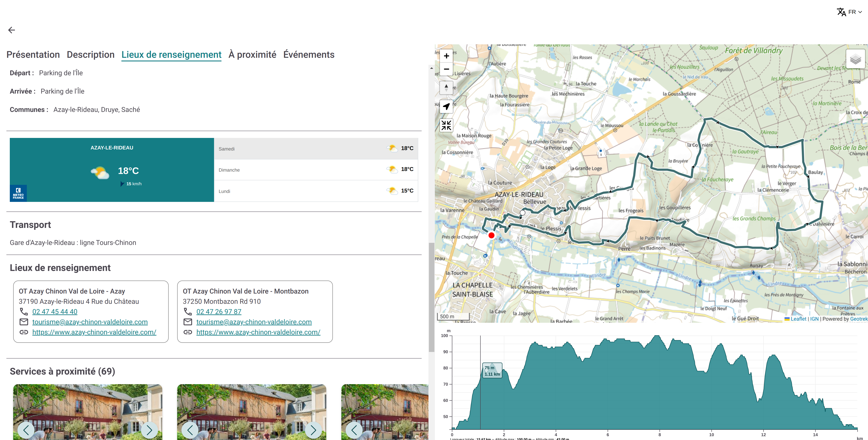868x440 pixels.
Task: Click the Transport heading
Action: (x=30, y=225)
